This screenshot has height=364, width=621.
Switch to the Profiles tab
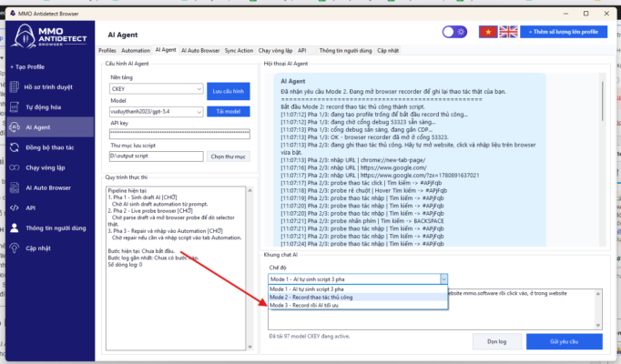tap(107, 50)
